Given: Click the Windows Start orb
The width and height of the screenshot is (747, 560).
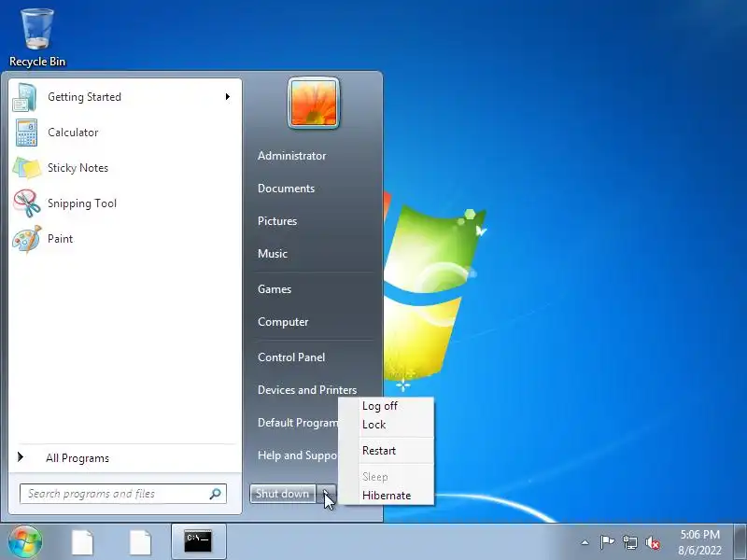Looking at the screenshot, I should click(x=25, y=541).
